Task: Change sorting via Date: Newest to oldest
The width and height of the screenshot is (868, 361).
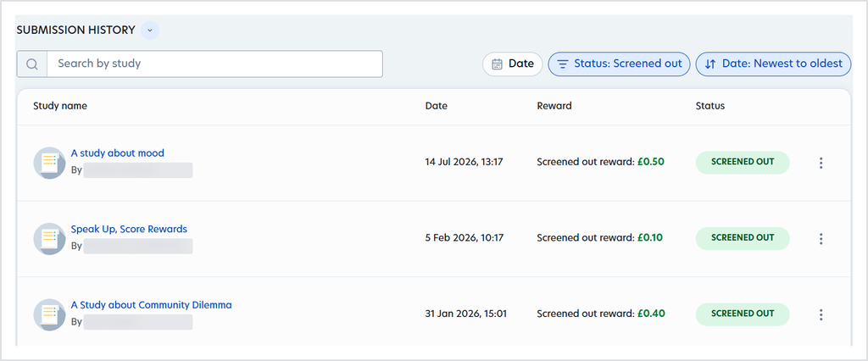Action: [x=773, y=64]
